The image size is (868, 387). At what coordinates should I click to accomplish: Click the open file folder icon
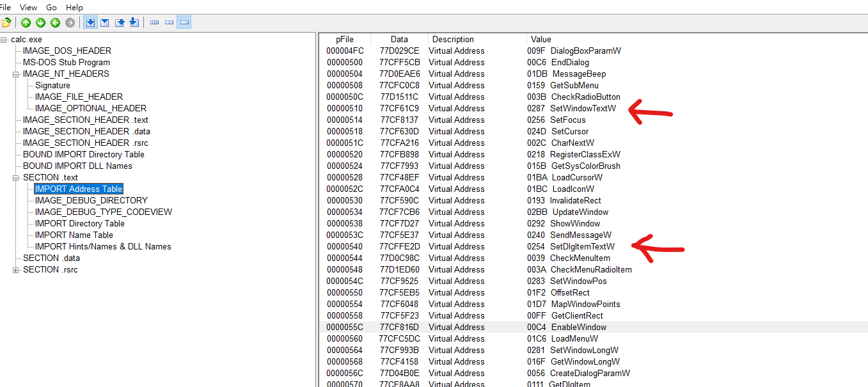6,23
